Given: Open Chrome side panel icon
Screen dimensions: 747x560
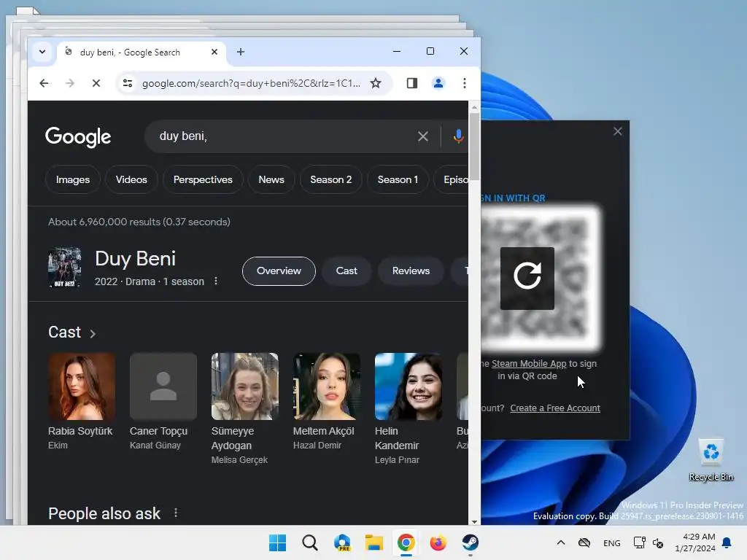Looking at the screenshot, I should coord(412,83).
